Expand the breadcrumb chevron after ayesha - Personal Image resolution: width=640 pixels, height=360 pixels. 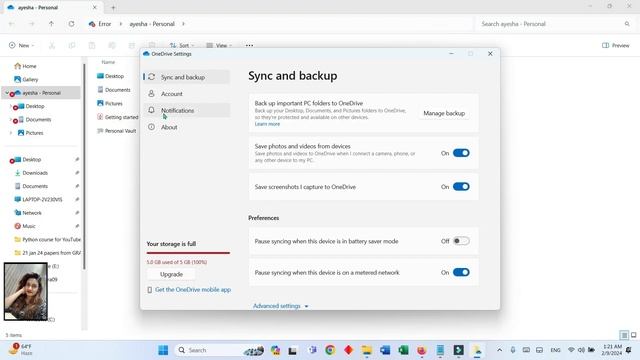(183, 24)
